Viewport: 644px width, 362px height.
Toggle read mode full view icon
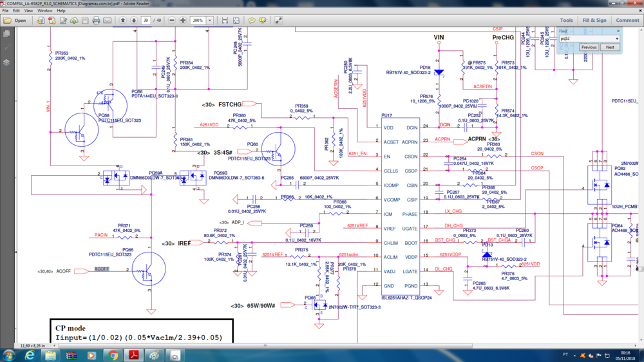[x=278, y=20]
